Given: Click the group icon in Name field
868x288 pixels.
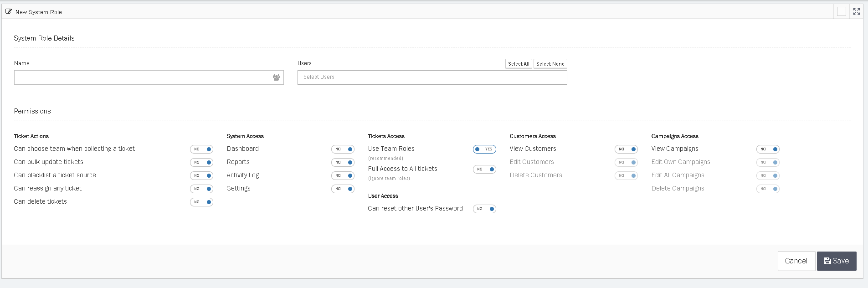Looking at the screenshot, I should [276, 77].
